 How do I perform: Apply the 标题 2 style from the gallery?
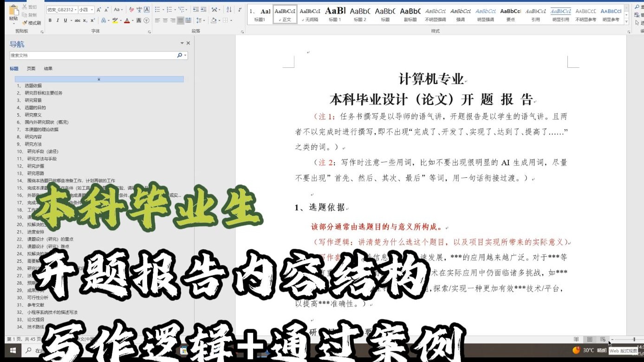pos(360,15)
